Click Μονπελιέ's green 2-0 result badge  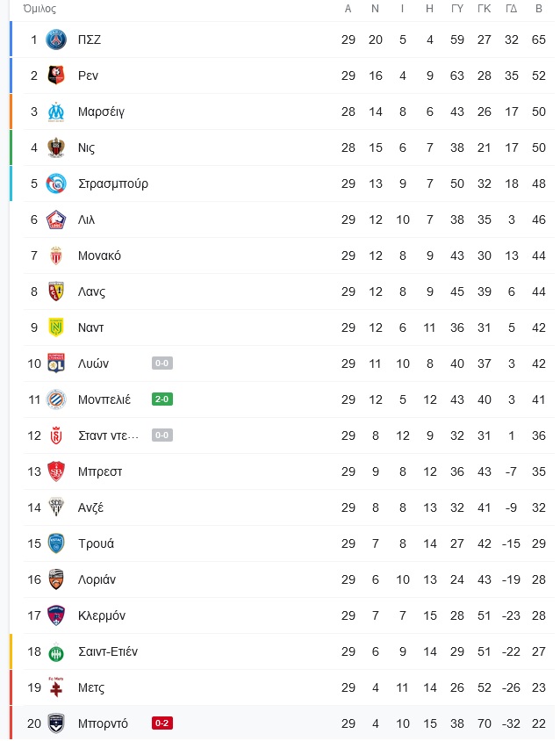(x=162, y=399)
